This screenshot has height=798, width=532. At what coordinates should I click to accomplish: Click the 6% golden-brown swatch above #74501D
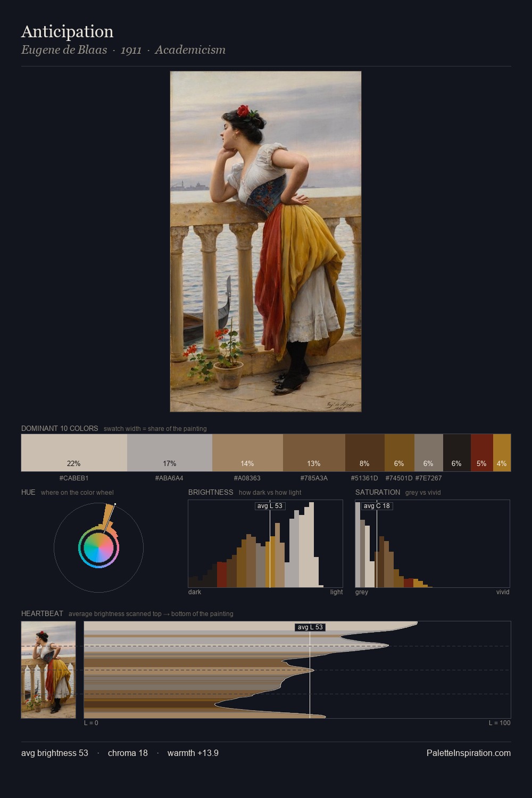400,453
